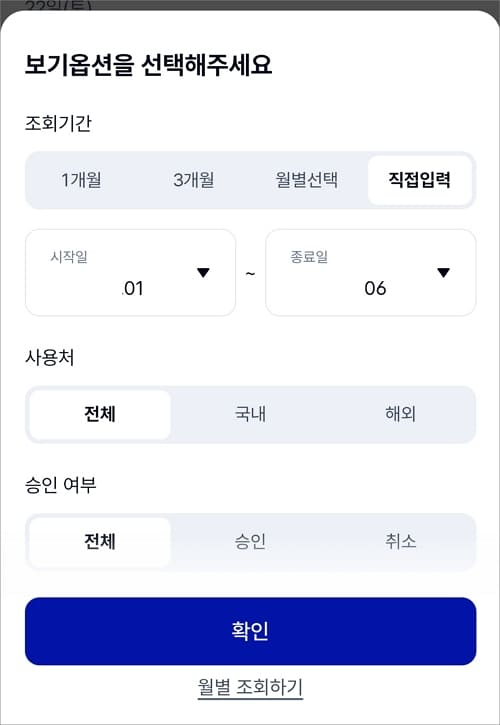Click the start date value .01
The height and width of the screenshot is (725, 500).
click(x=132, y=289)
